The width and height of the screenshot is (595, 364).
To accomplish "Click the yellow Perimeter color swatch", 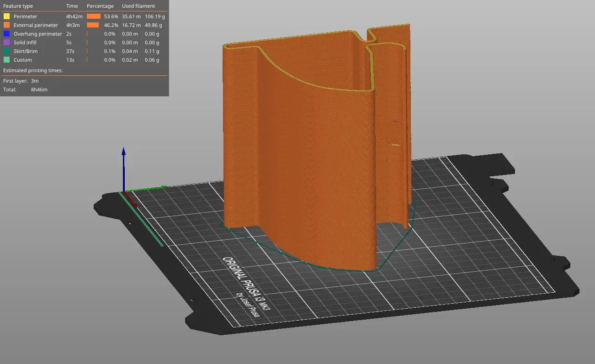I will click(x=6, y=16).
